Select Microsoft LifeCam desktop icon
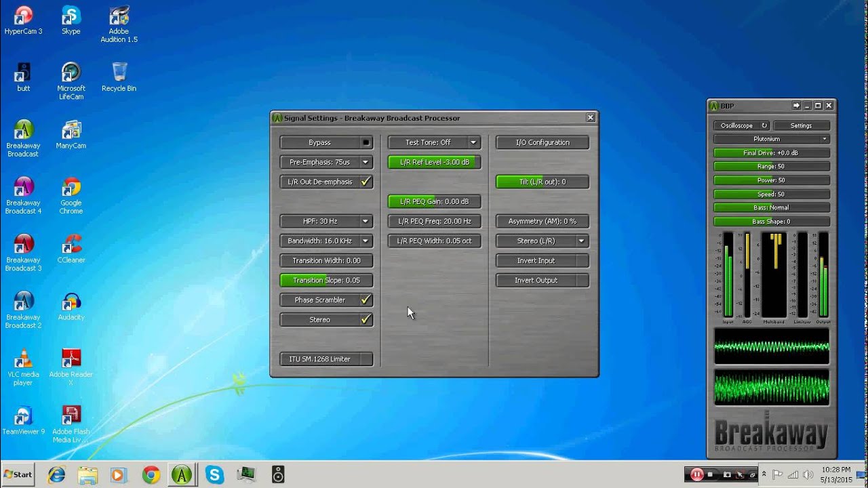Viewport: 868px width, 488px height. click(x=71, y=81)
